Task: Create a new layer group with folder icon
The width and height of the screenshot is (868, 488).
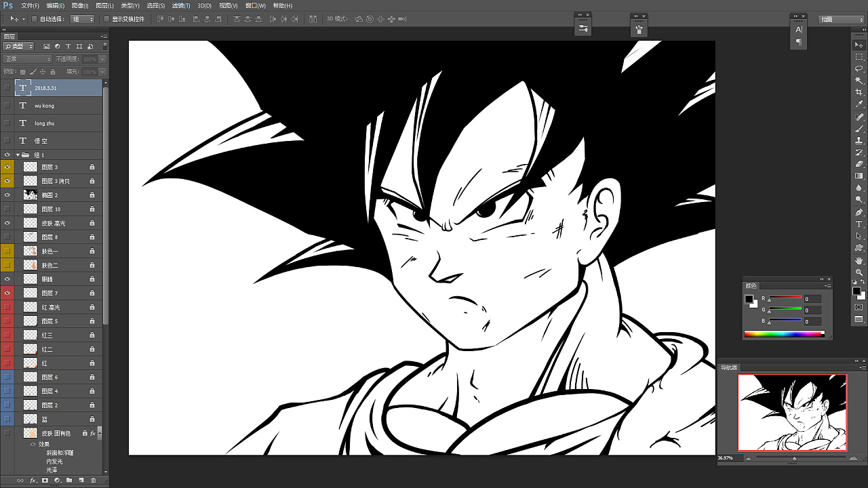Action: pyautogui.click(x=68, y=481)
